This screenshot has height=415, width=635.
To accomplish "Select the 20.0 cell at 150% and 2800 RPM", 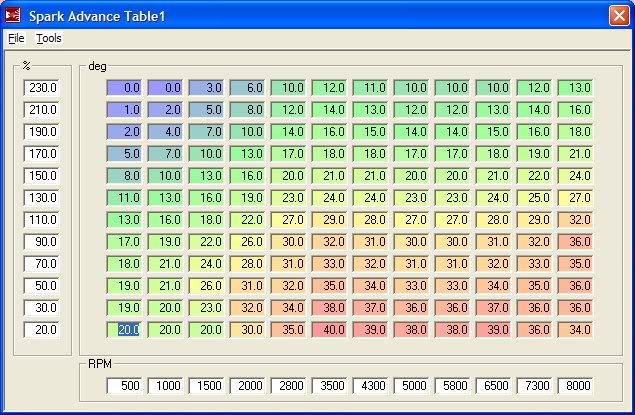I will click(288, 176).
